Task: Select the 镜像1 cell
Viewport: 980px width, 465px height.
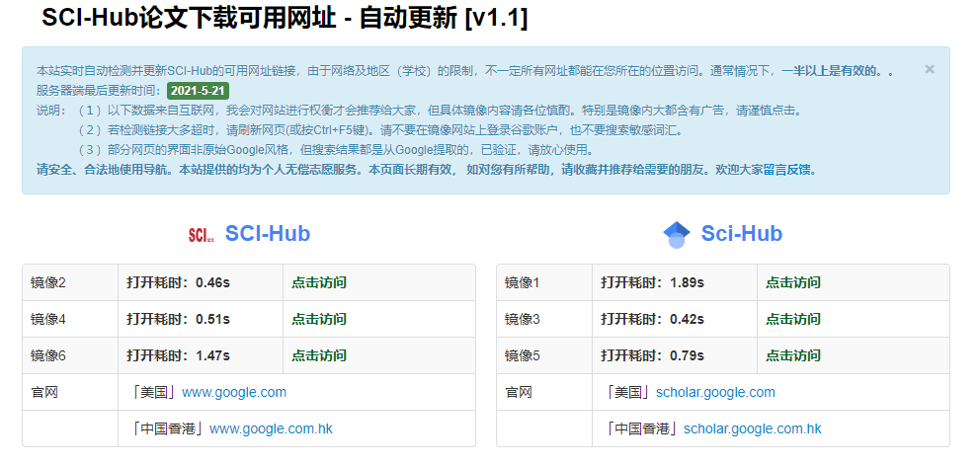Action: [x=544, y=282]
